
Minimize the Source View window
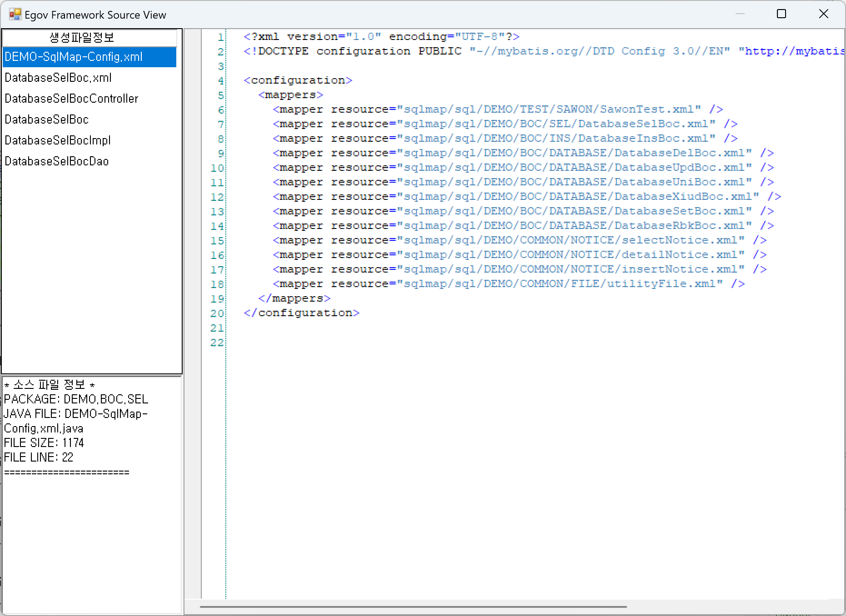740,14
